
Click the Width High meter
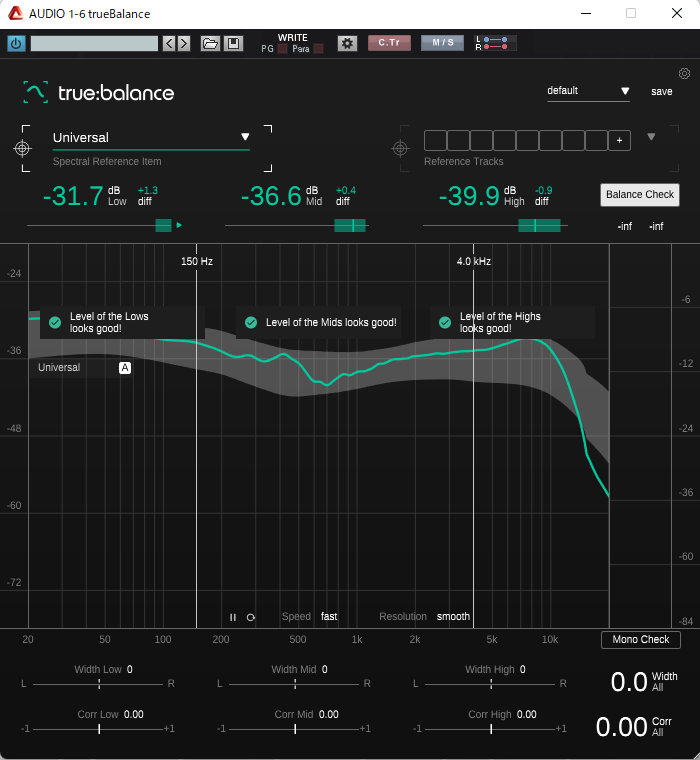[491, 684]
